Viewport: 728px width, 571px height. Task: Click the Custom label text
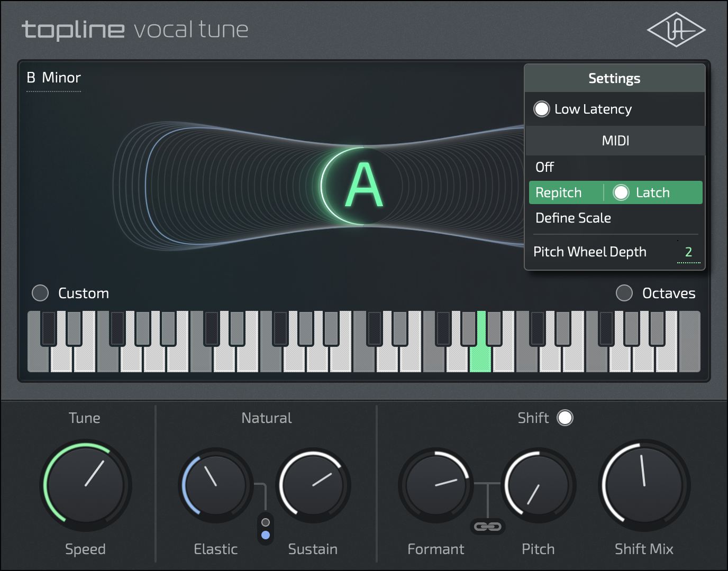tap(84, 293)
